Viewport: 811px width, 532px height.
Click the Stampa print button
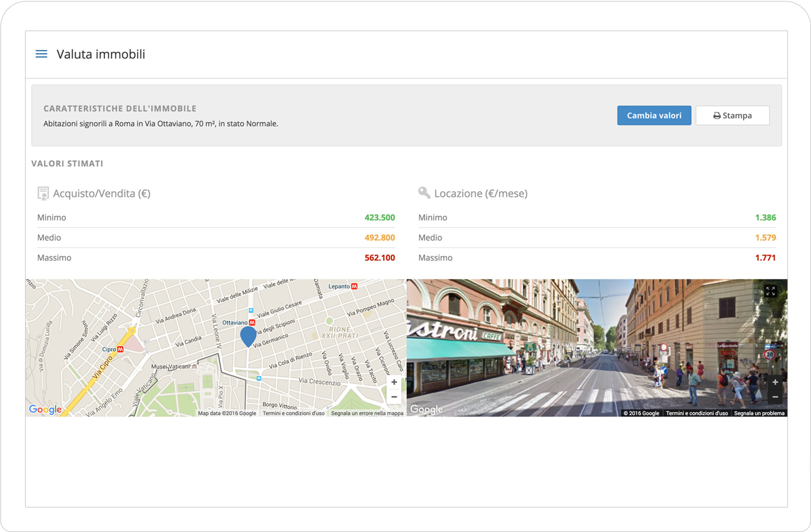(x=732, y=115)
